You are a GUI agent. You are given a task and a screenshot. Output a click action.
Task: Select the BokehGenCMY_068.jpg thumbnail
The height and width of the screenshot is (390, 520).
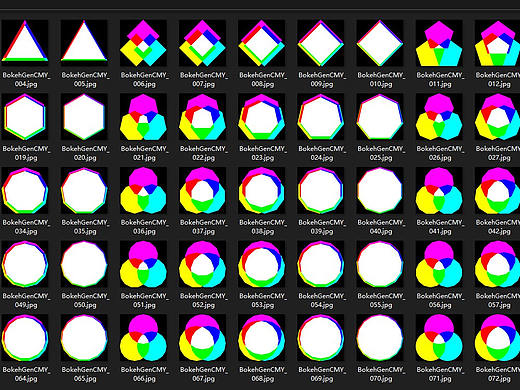click(262, 338)
